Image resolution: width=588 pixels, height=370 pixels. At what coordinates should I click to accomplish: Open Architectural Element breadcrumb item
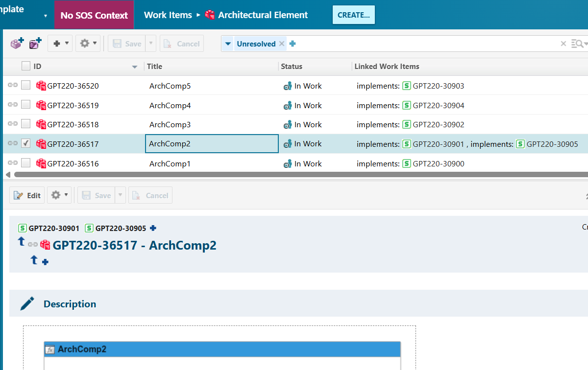(263, 15)
